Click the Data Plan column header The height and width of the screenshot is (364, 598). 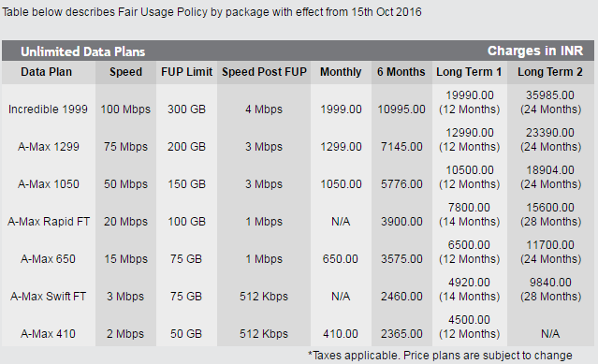[x=46, y=72]
